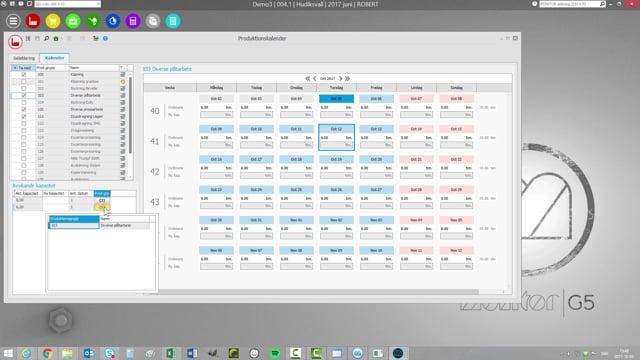Open the highlighted yellow Prod grp cell dropdown

click(102, 207)
